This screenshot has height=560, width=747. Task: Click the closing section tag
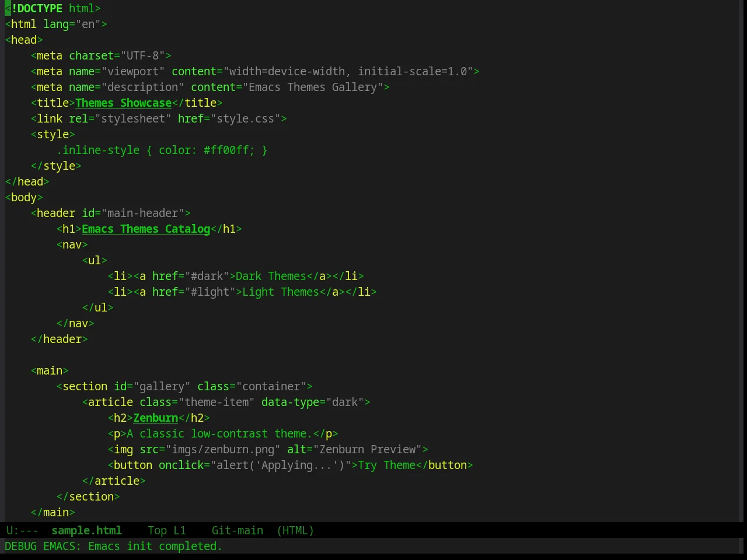coord(88,496)
